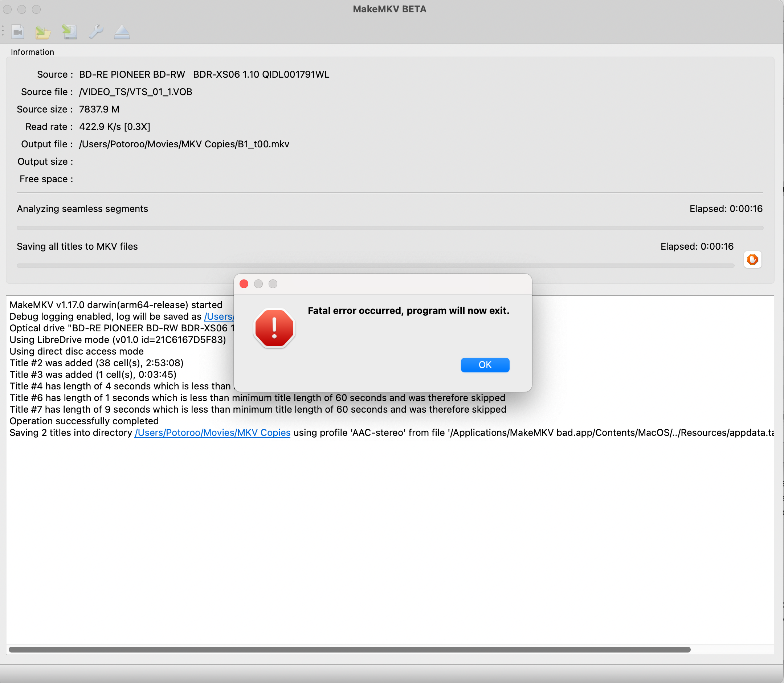Click log line 'Title #2 was added (38 cell(s)'

click(97, 363)
